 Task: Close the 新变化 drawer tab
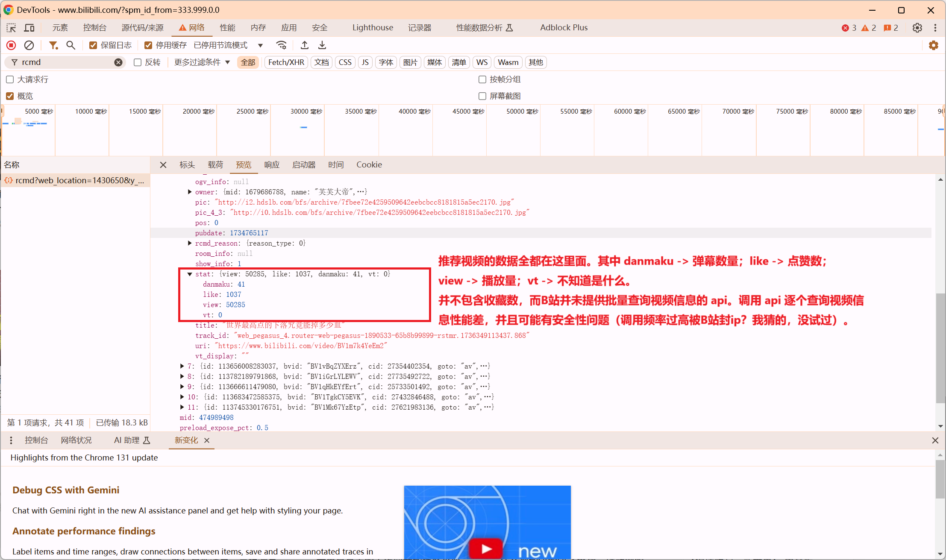tap(207, 440)
